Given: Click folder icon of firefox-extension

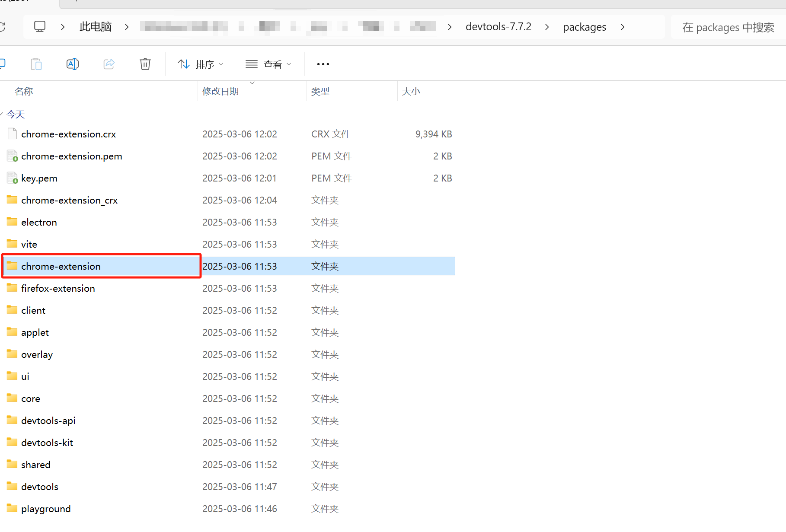Looking at the screenshot, I should point(12,287).
